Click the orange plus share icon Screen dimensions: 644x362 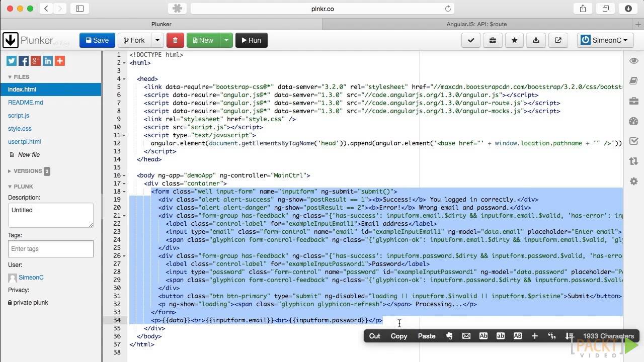pos(60,61)
